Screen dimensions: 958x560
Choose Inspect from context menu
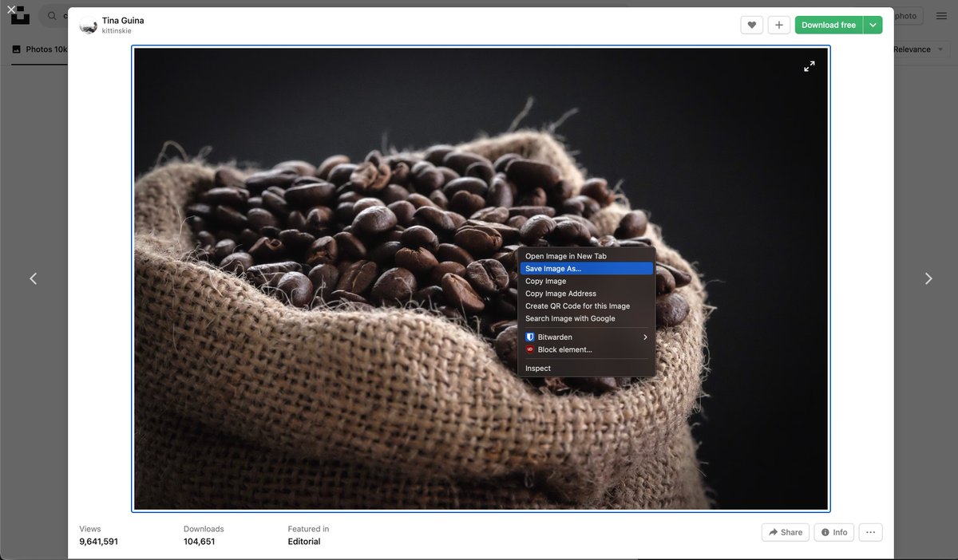[587, 369]
